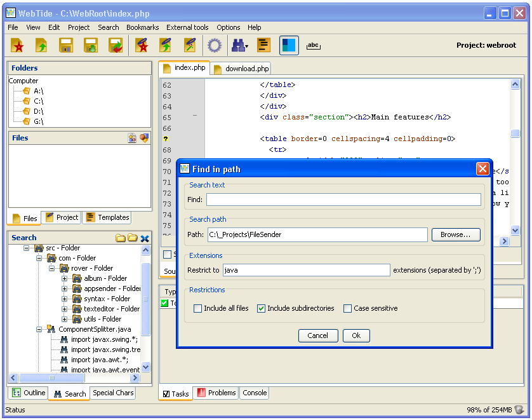Screen dimensions: 532x420
Task: Click the new file icon with red star
Action: pyautogui.click(x=17, y=45)
